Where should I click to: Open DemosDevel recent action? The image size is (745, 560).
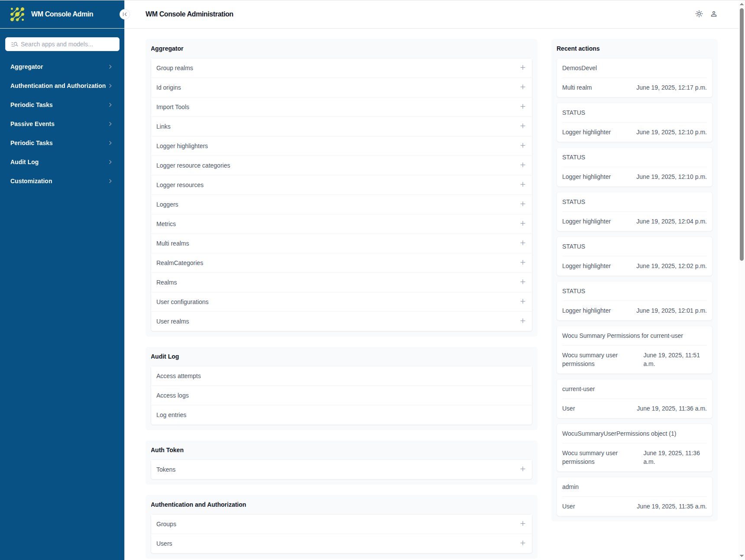point(580,68)
